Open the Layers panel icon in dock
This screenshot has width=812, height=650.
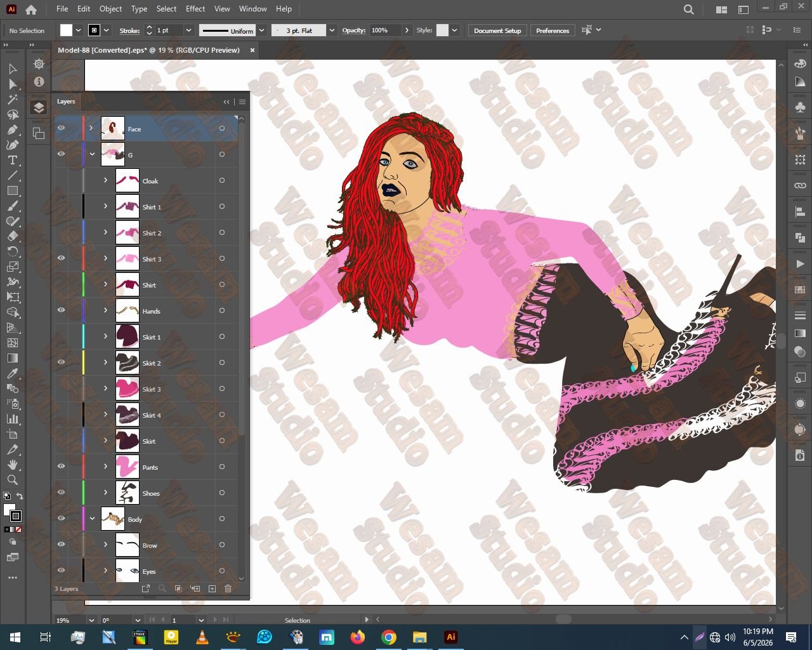coord(39,107)
